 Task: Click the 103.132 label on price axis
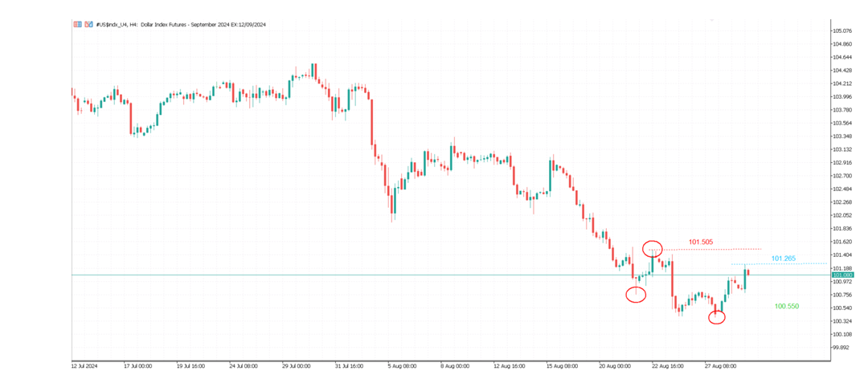tap(842, 149)
